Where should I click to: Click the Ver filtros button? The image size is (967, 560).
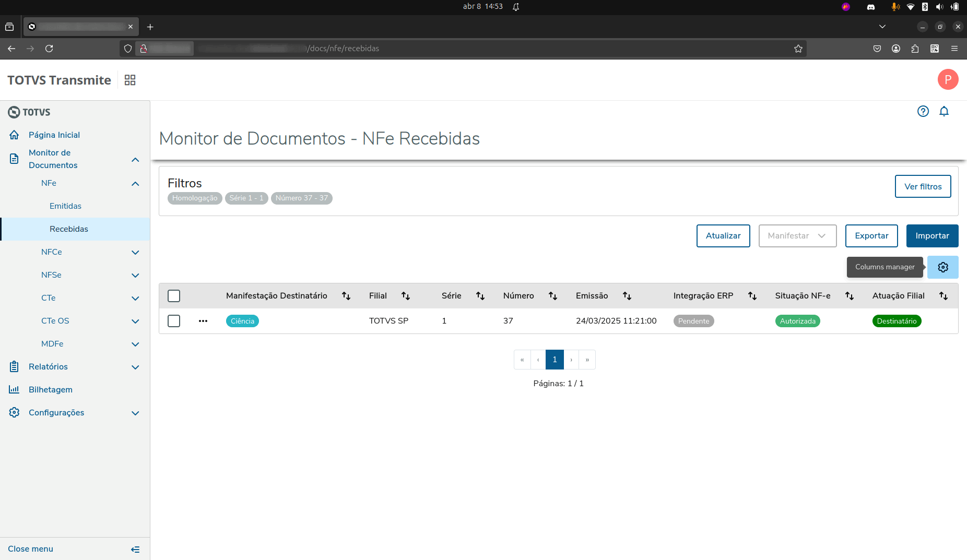tap(923, 186)
